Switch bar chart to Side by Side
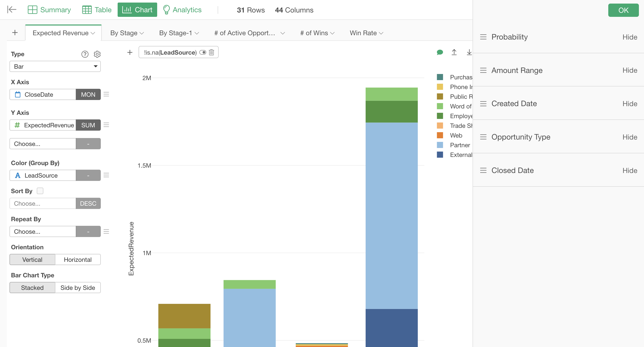 pos(78,288)
